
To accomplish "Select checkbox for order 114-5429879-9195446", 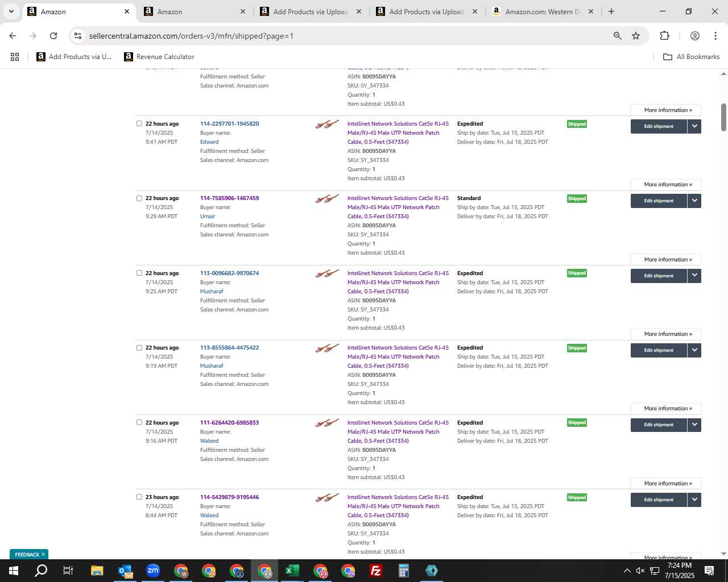I will pyautogui.click(x=139, y=497).
